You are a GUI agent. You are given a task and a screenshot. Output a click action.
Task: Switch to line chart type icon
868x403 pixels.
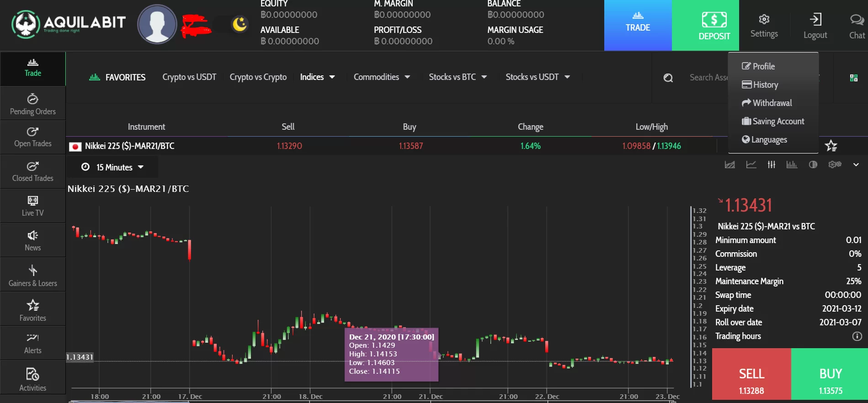751,164
